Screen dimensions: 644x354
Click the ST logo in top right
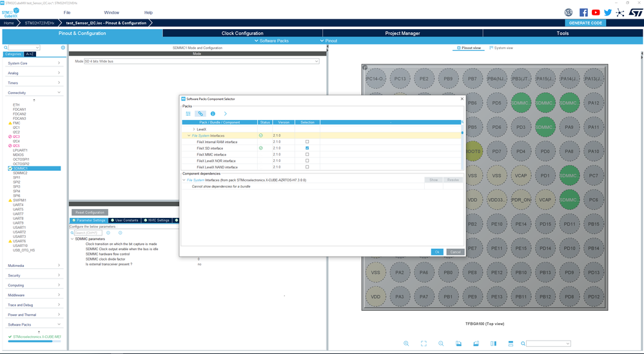point(636,12)
